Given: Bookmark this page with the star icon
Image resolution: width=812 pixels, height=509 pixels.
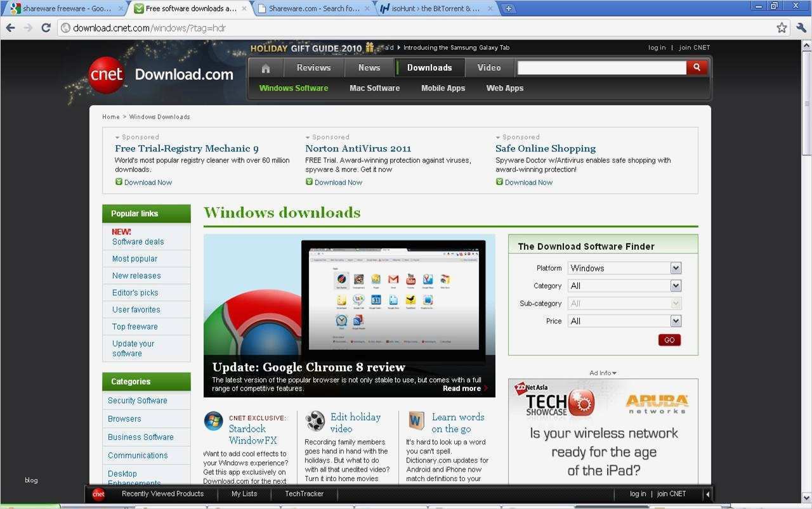Looking at the screenshot, I should pos(782,28).
